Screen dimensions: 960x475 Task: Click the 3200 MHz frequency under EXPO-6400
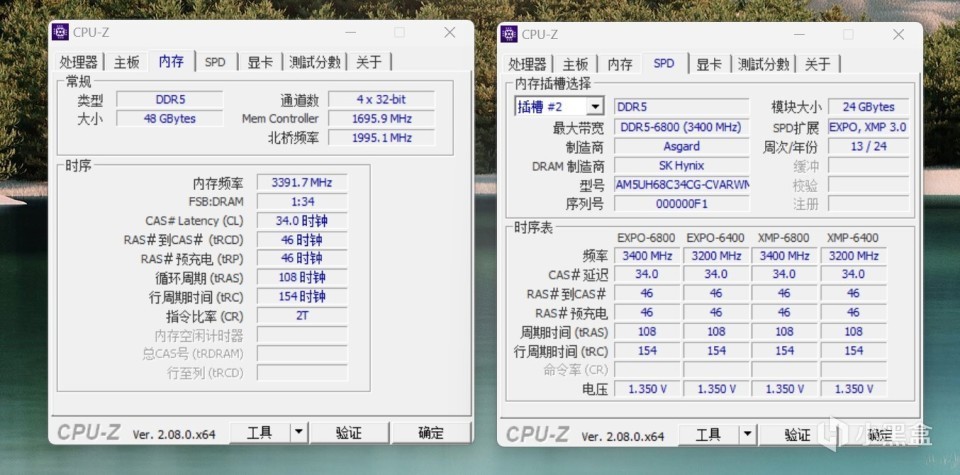(x=716, y=256)
